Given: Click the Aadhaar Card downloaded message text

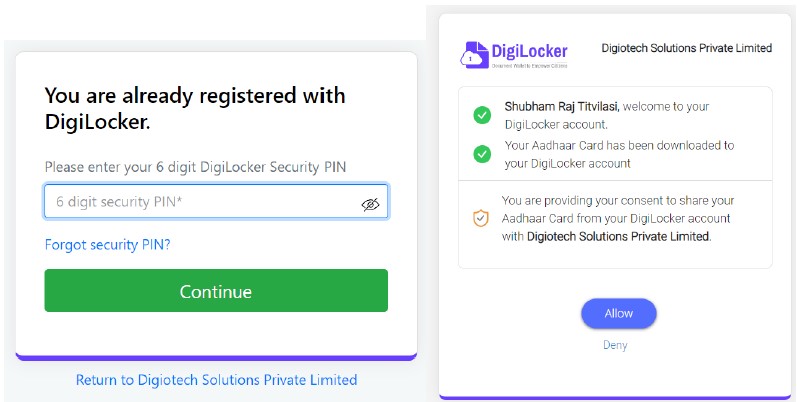Looking at the screenshot, I should pyautogui.click(x=620, y=154).
